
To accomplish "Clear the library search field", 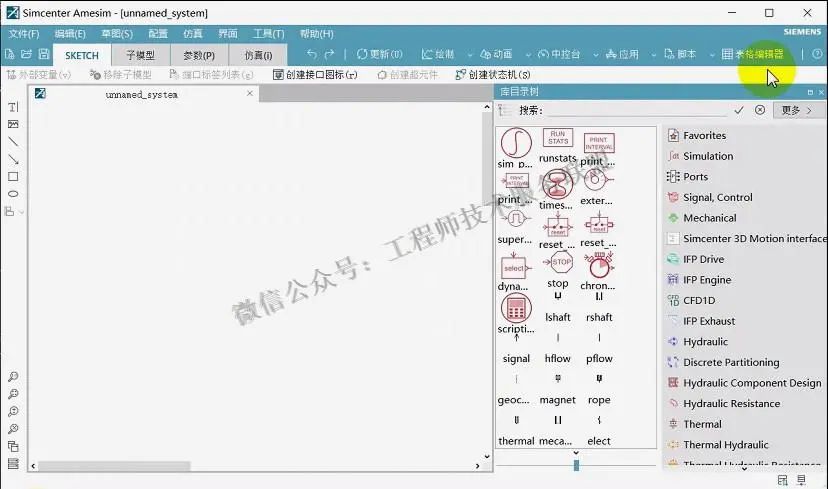I will tap(760, 110).
